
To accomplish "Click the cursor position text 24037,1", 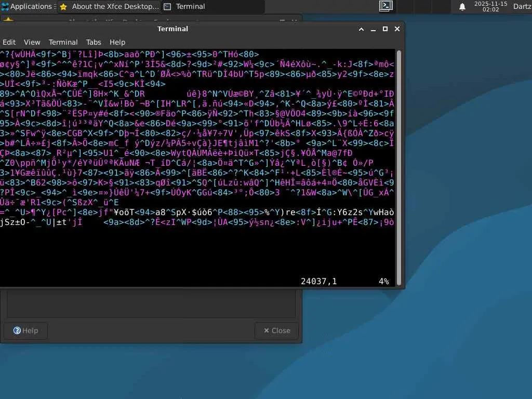I will pos(318,281).
